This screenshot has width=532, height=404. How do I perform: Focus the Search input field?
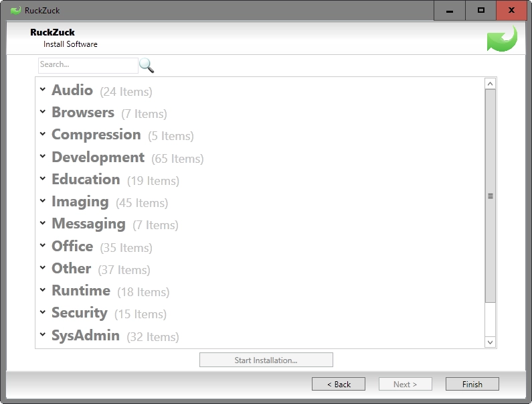(88, 65)
